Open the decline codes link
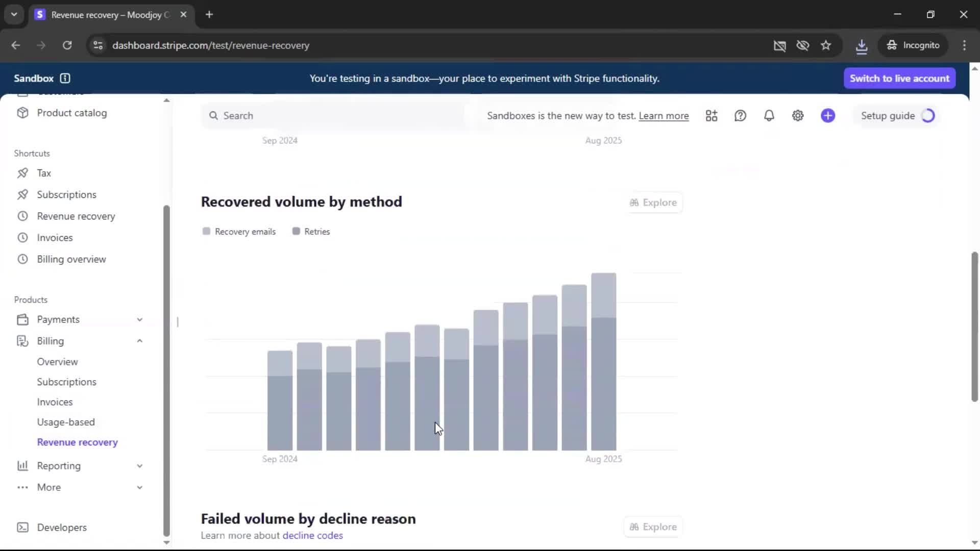This screenshot has width=980, height=551. (312, 535)
